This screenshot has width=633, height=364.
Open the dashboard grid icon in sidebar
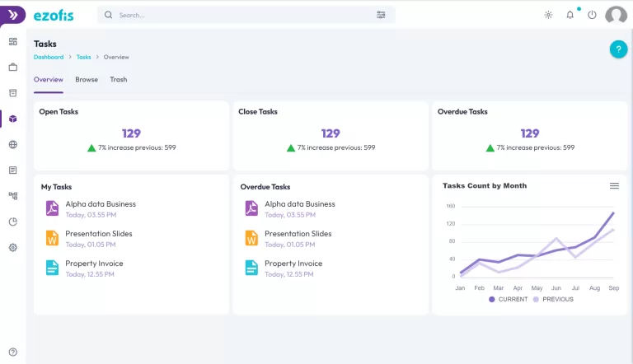click(12, 41)
